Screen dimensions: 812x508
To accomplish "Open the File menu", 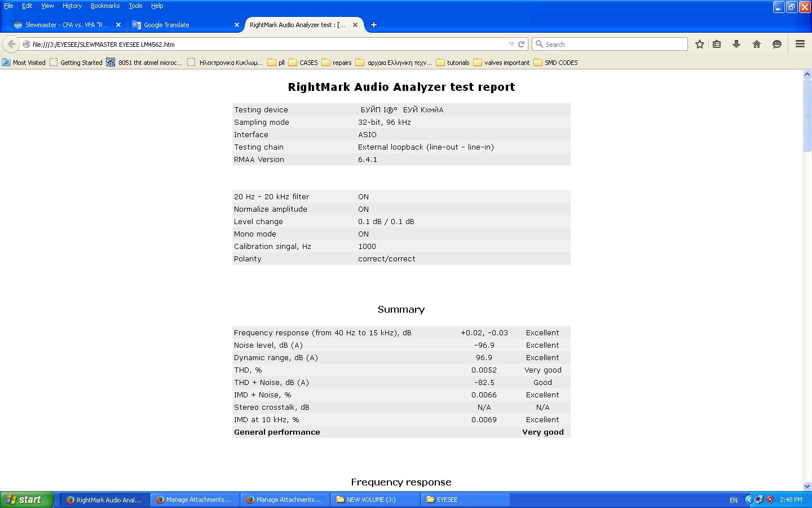I will click(x=8, y=6).
